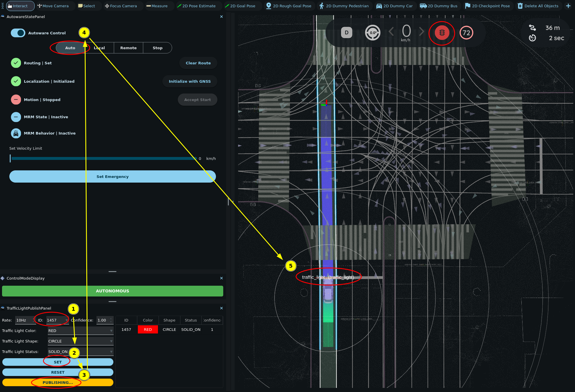The image size is (575, 392).
Task: Select the 2D Dummy Car tool
Action: click(394, 6)
